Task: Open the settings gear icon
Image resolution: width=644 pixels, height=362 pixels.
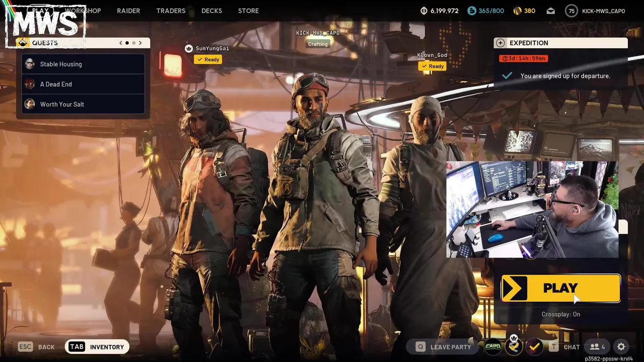Action: [x=621, y=347]
